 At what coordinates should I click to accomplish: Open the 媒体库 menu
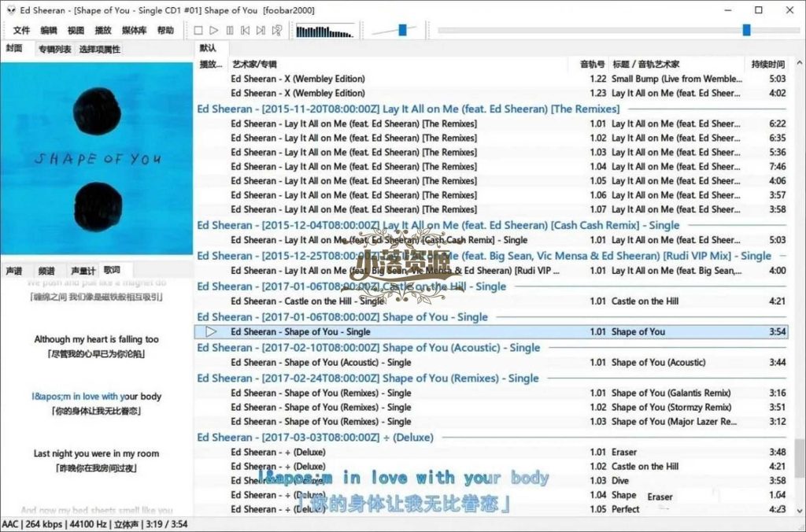coord(134,31)
